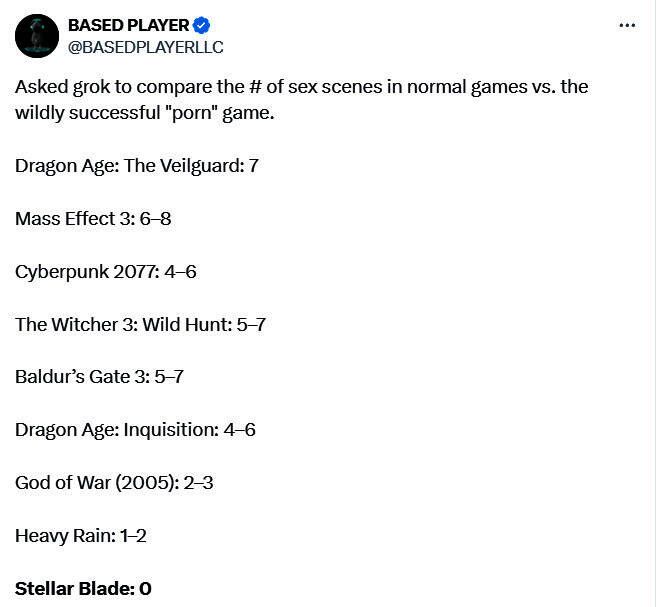This screenshot has width=659, height=607.
Task: Select The Witcher 3: Wild Hunt line
Action: [140, 324]
